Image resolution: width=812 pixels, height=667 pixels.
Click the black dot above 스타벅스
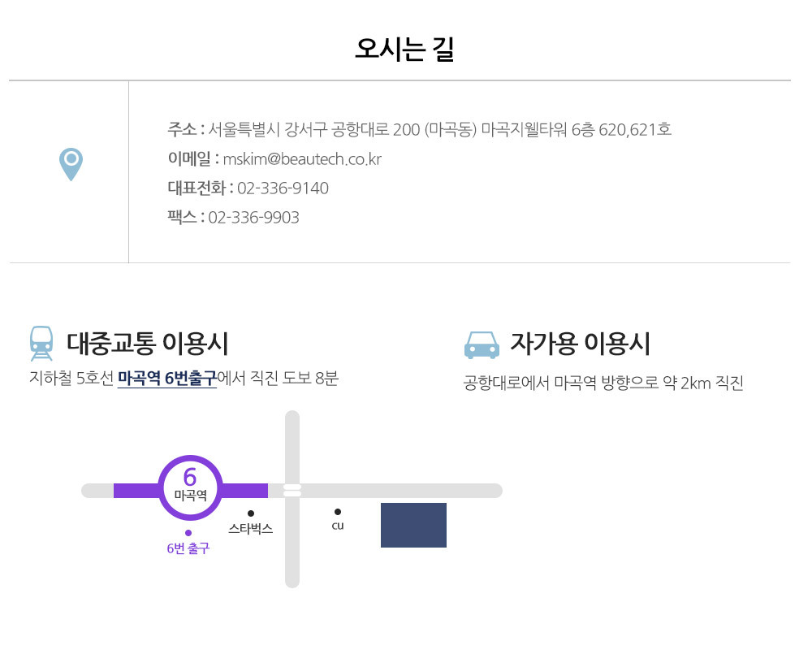[251, 513]
